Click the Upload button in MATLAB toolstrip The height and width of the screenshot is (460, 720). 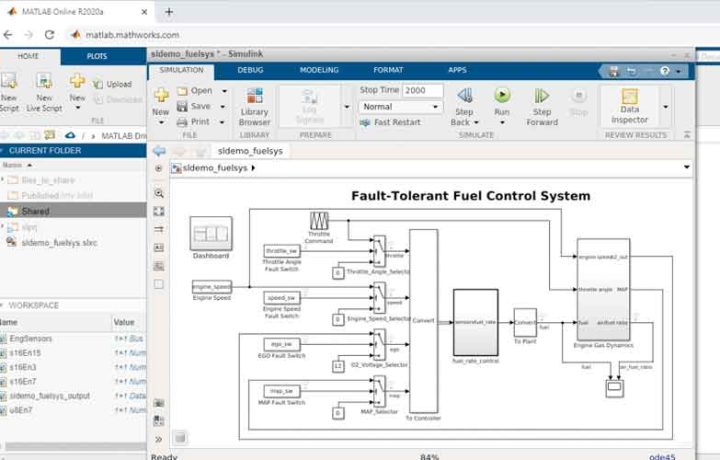111,84
